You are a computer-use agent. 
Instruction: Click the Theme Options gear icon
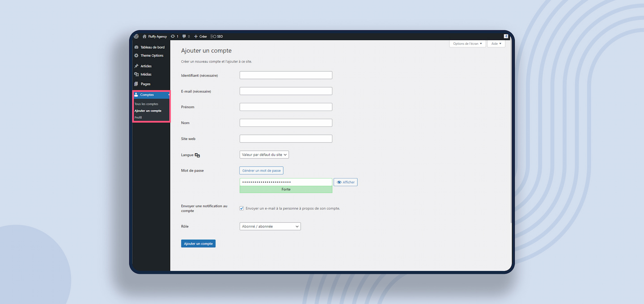coord(136,55)
